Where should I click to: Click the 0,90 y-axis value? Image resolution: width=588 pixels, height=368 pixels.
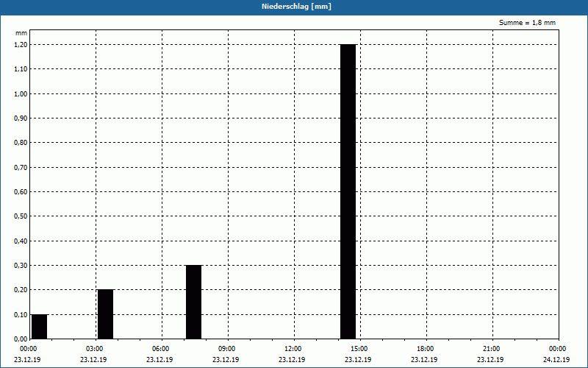21,118
